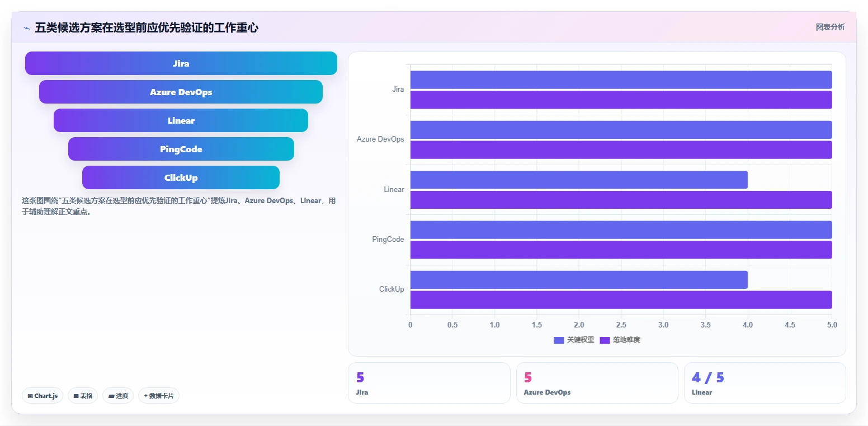Select the Linear funnel bar
The height and width of the screenshot is (426, 868).
pos(181,120)
